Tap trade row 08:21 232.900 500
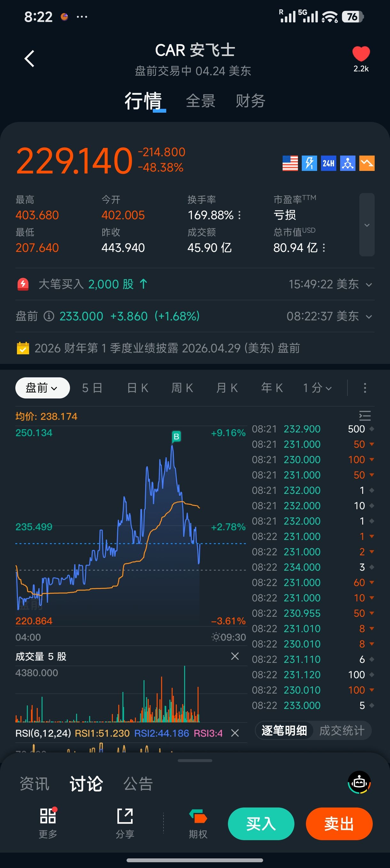390x868 pixels. click(313, 429)
